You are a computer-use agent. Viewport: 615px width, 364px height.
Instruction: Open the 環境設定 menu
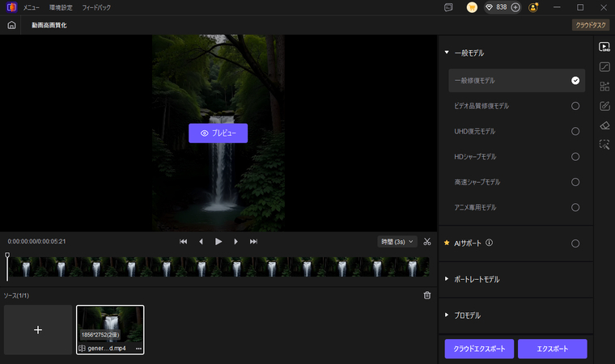click(x=61, y=7)
